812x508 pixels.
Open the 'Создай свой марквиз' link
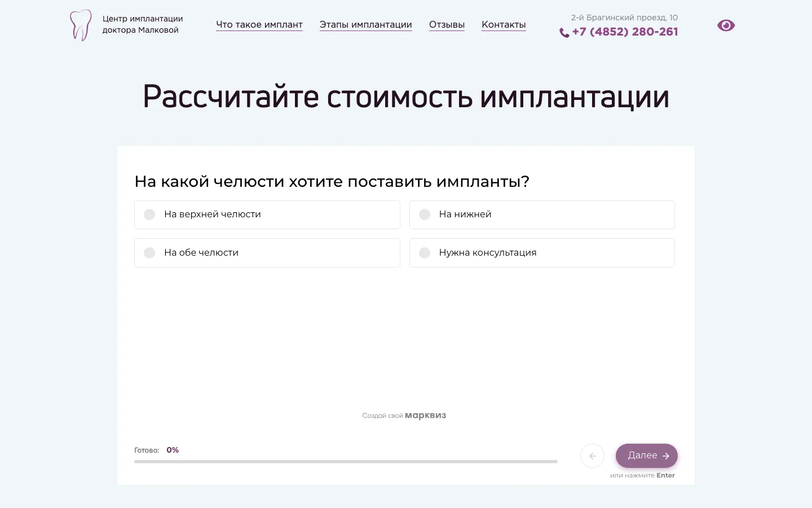pos(404,415)
